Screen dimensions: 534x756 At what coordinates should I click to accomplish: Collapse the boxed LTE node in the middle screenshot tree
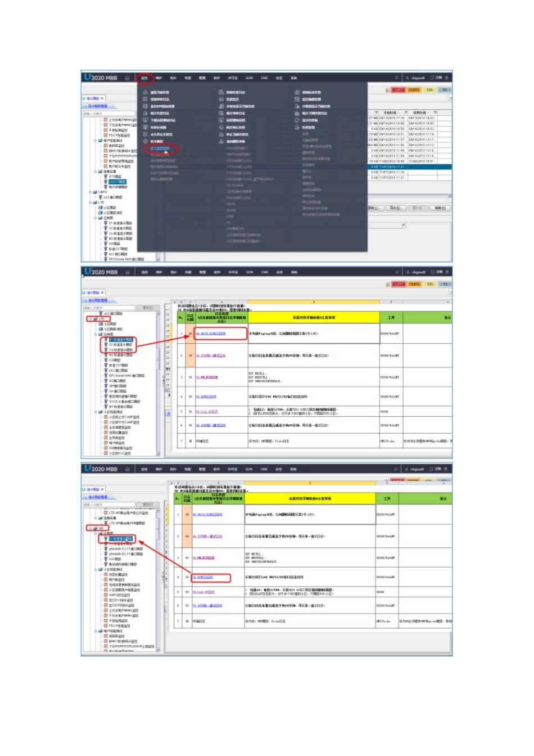point(90,319)
